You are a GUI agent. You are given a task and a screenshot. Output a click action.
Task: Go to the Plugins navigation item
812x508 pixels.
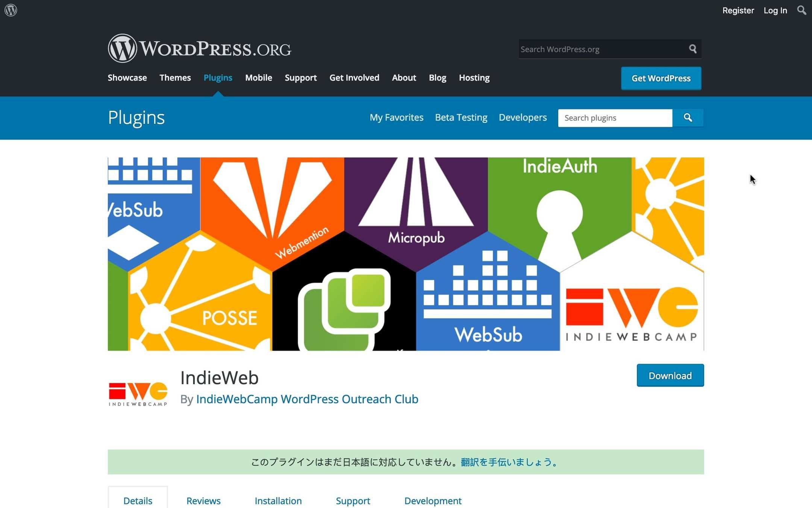(218, 78)
